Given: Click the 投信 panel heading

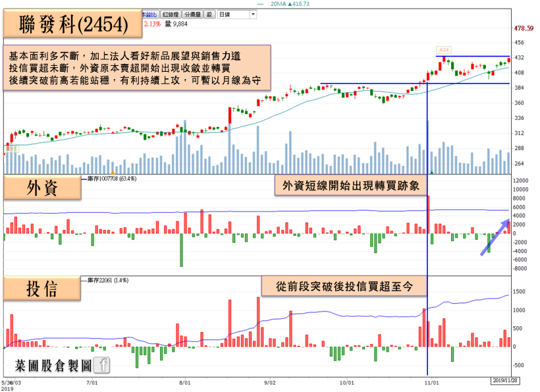Looking at the screenshot, I should click(x=42, y=289).
